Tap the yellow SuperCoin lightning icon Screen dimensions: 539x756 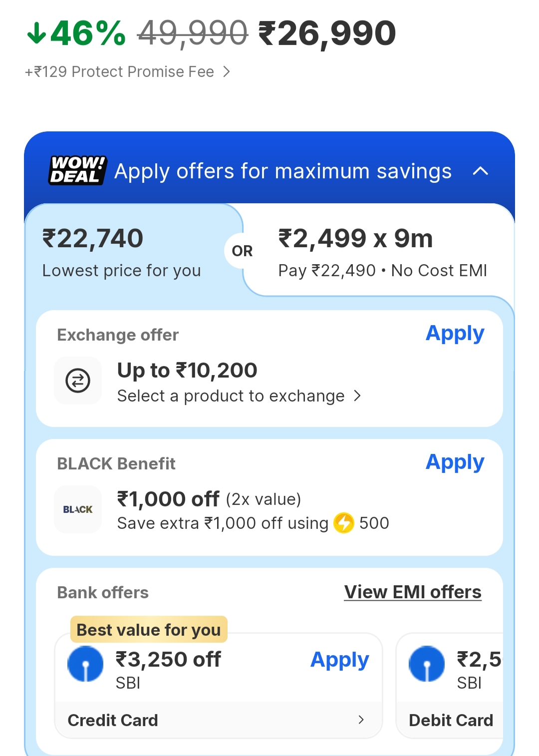[x=343, y=523]
